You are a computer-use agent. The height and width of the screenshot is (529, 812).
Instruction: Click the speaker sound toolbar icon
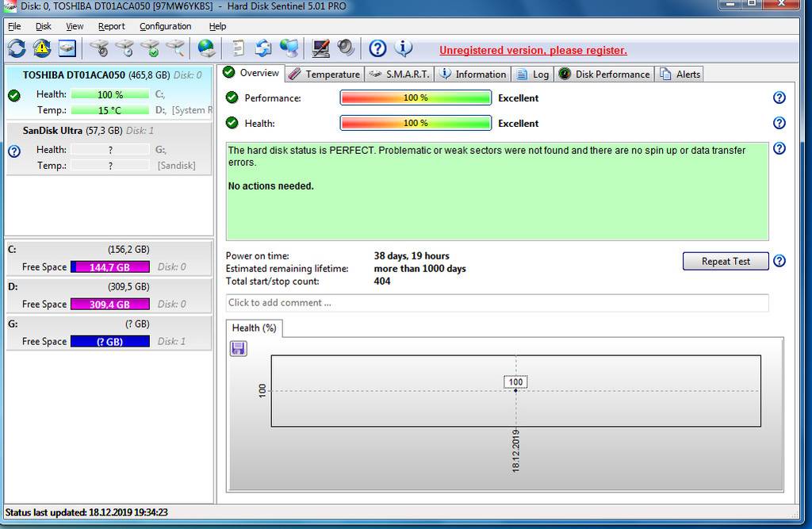coord(346,48)
